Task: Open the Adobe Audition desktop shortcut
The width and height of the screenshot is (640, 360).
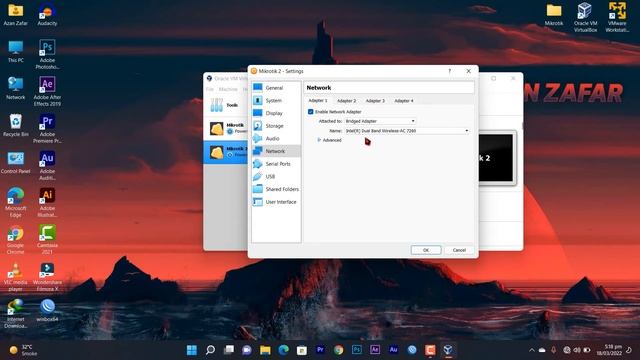Action: pyautogui.click(x=47, y=165)
